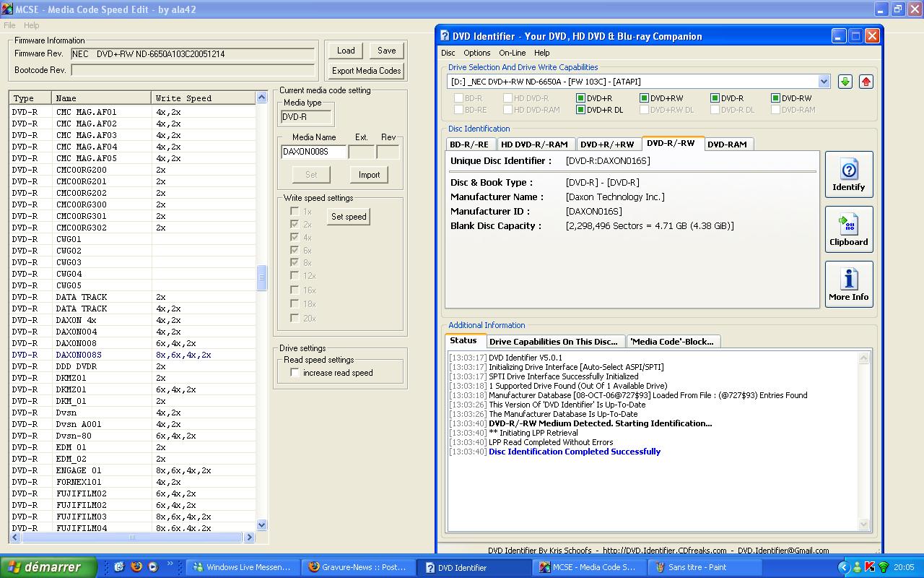Open the drive selection dropdown

coord(824,82)
